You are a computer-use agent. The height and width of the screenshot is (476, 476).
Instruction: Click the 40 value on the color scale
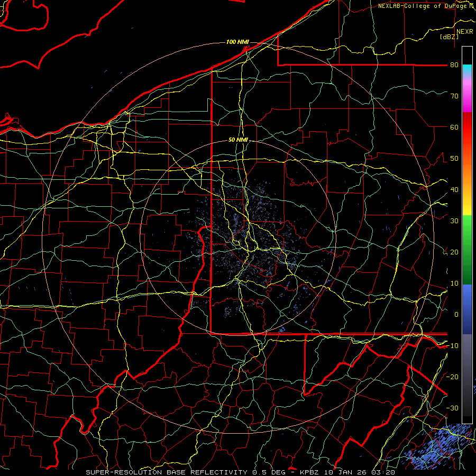click(x=454, y=190)
